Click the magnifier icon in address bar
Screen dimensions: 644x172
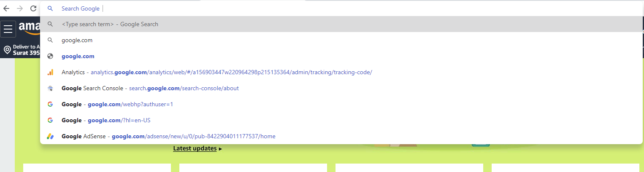[x=50, y=8]
